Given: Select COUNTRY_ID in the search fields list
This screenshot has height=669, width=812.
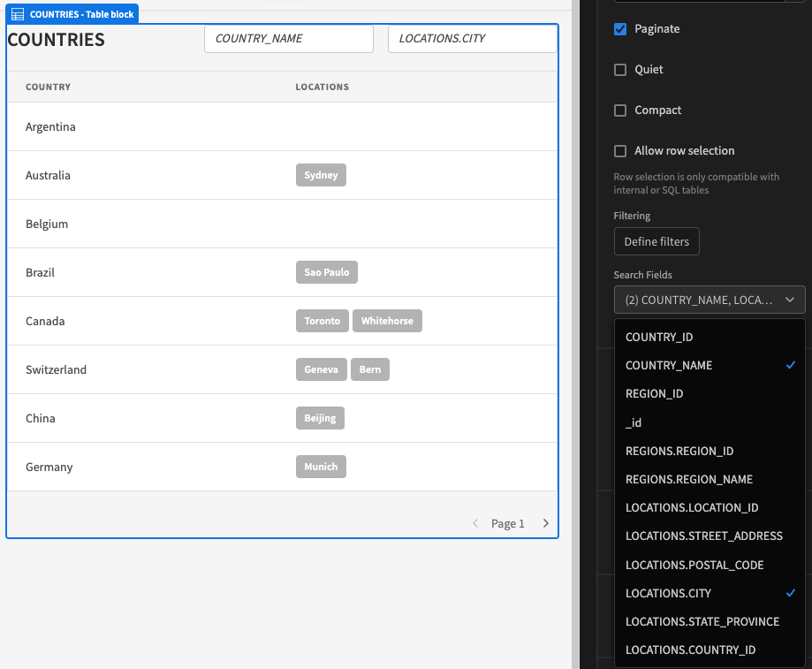Looking at the screenshot, I should point(710,337).
